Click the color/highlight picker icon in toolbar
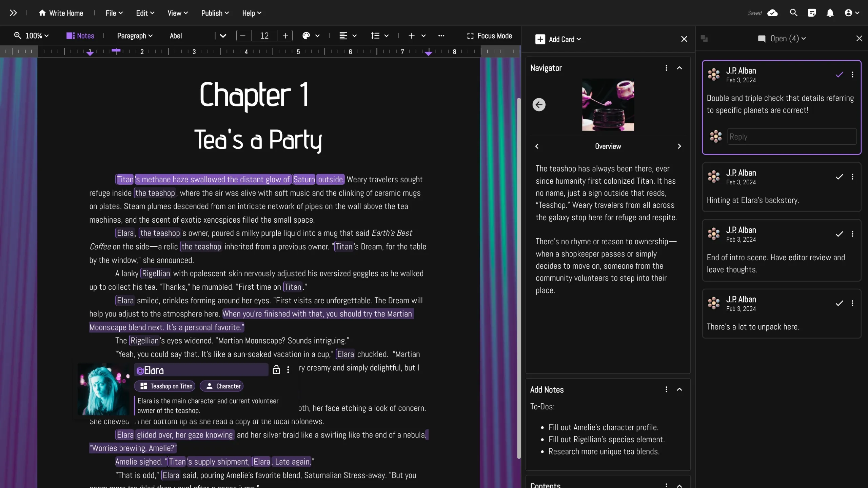 click(x=307, y=36)
